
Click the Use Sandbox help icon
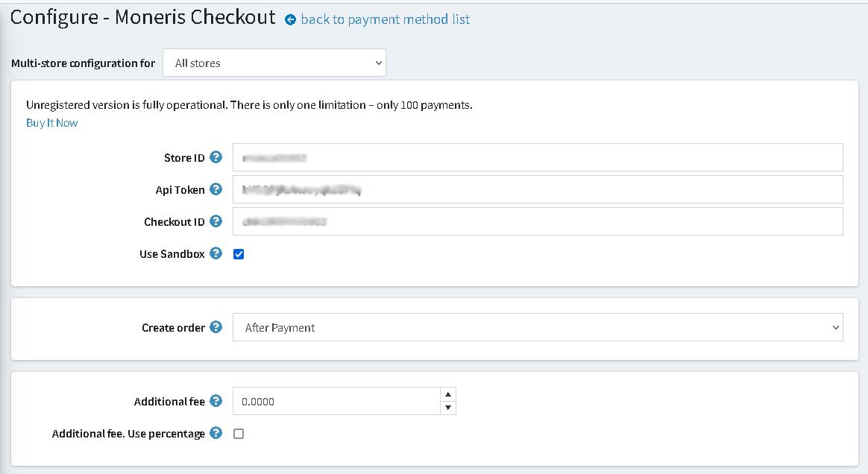216,253
